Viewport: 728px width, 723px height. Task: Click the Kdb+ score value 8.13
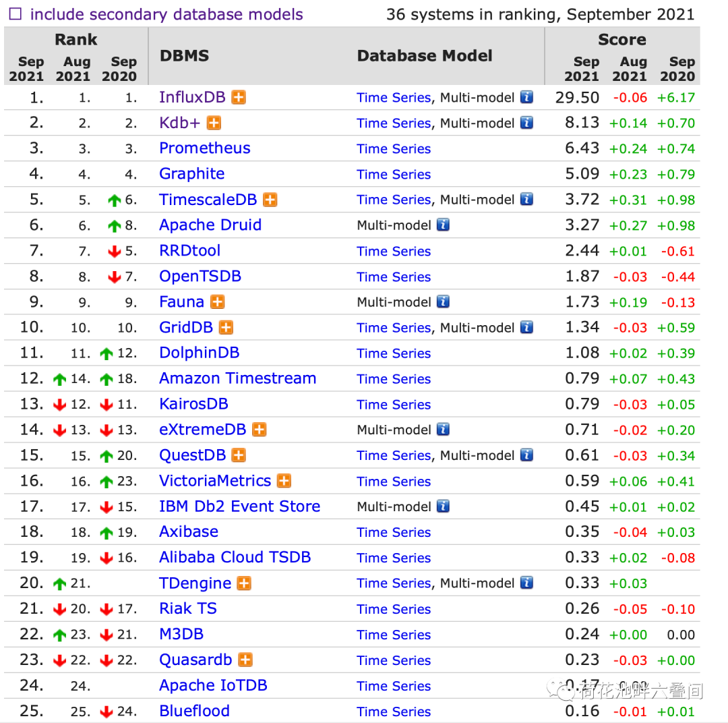(582, 123)
